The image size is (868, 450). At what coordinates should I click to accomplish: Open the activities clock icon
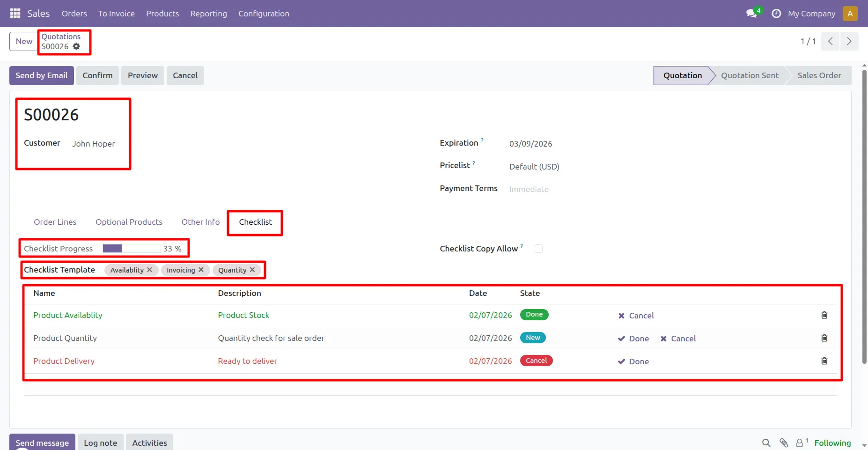click(776, 14)
